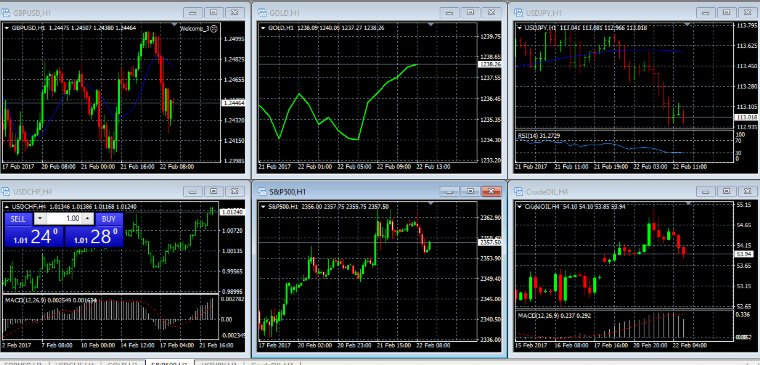Click the Welcome_3 expert advisor smiley icon
This screenshot has height=365, width=760.
[x=214, y=29]
